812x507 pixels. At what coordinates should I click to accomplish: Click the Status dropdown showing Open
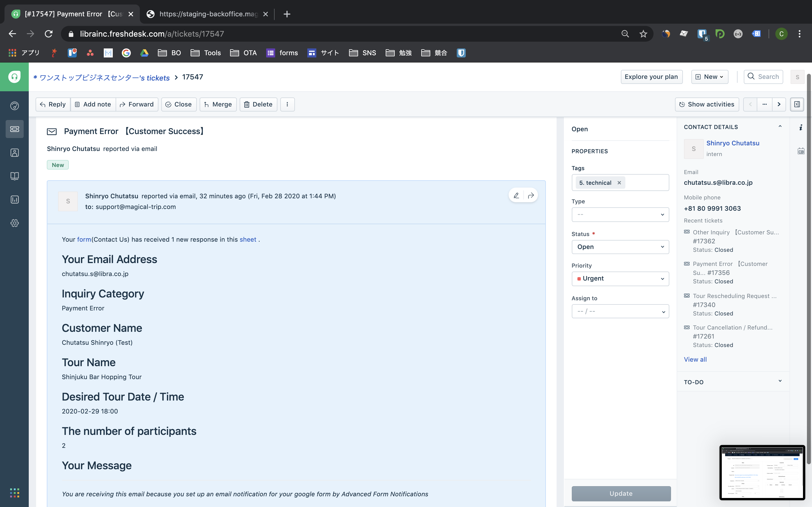(620, 247)
